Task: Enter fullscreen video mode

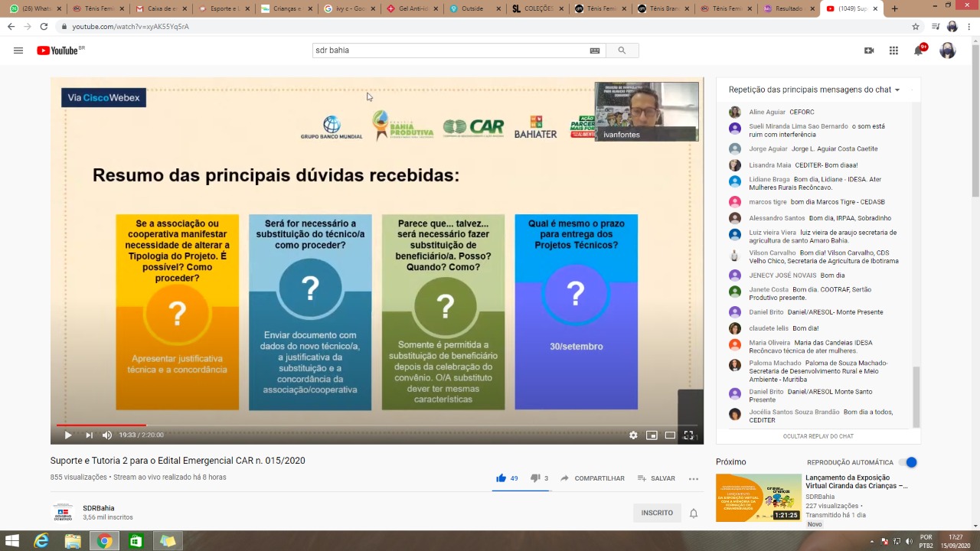Action: coord(688,435)
